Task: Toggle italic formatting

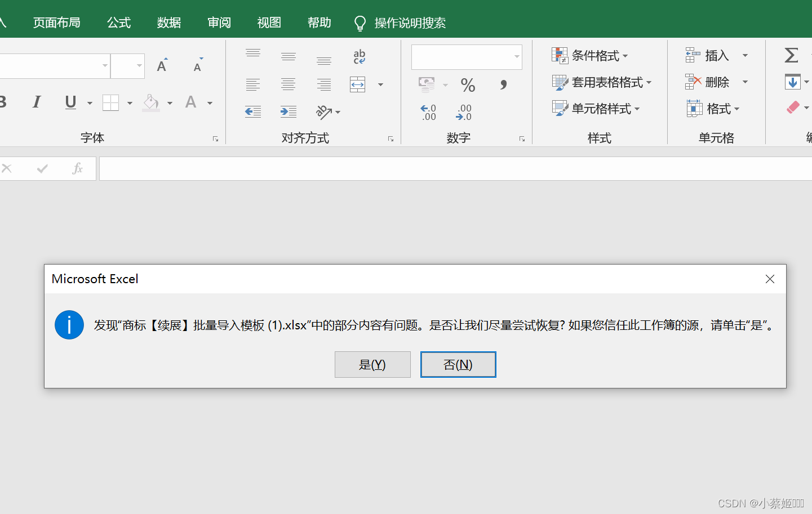Action: (37, 102)
